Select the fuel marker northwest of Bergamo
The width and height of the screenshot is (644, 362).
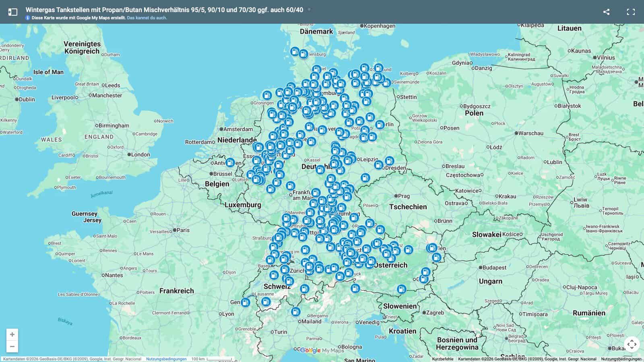295,311
